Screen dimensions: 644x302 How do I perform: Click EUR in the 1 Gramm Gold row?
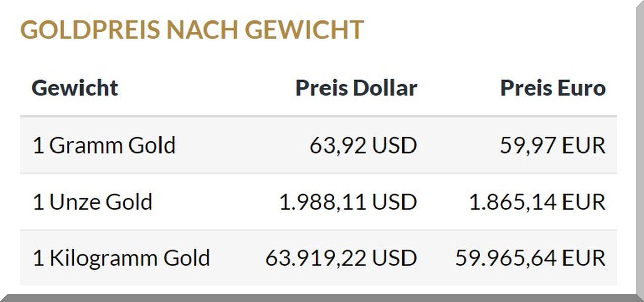coord(584,145)
